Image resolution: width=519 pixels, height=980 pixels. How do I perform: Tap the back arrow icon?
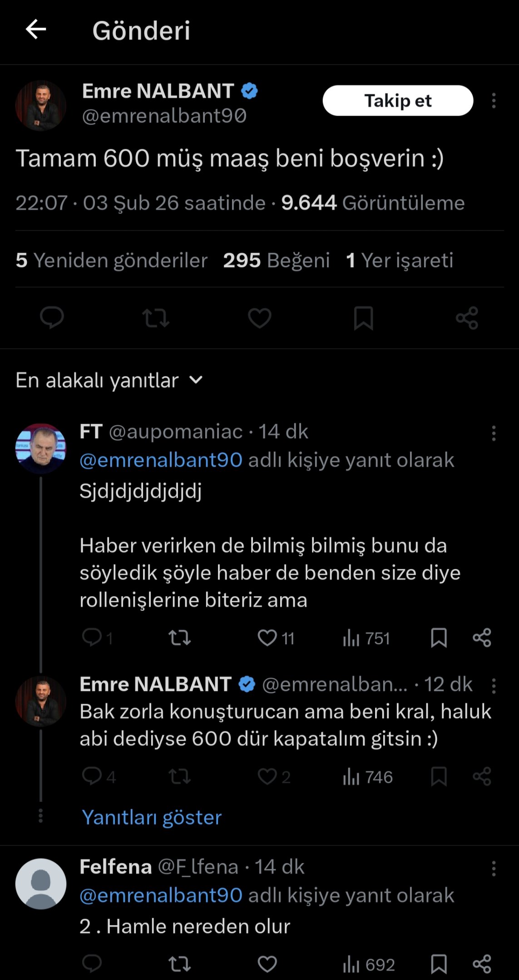(x=36, y=30)
